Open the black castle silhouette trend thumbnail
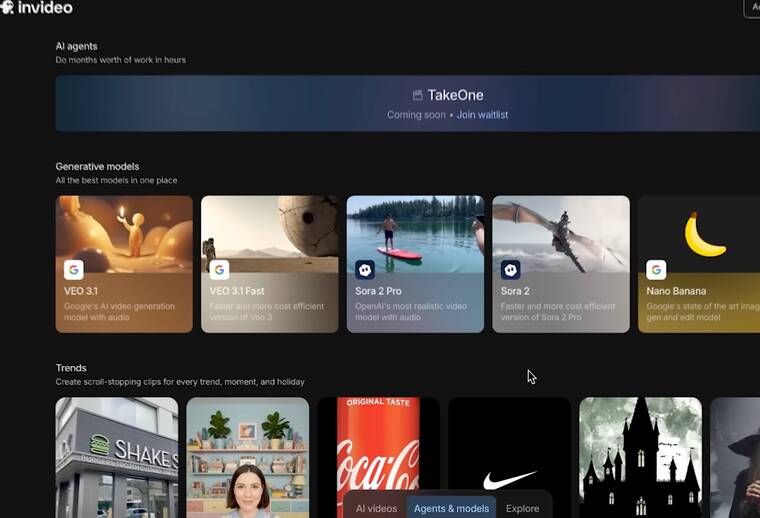 [640, 457]
